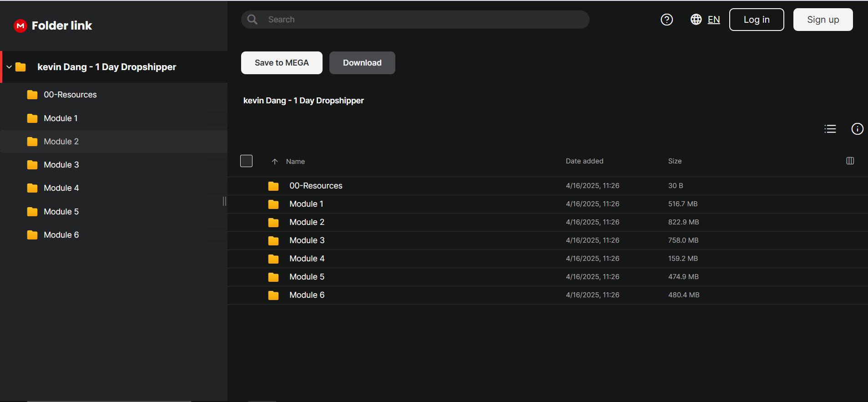
Task: Click Module 6 name in file list
Action: (307, 295)
